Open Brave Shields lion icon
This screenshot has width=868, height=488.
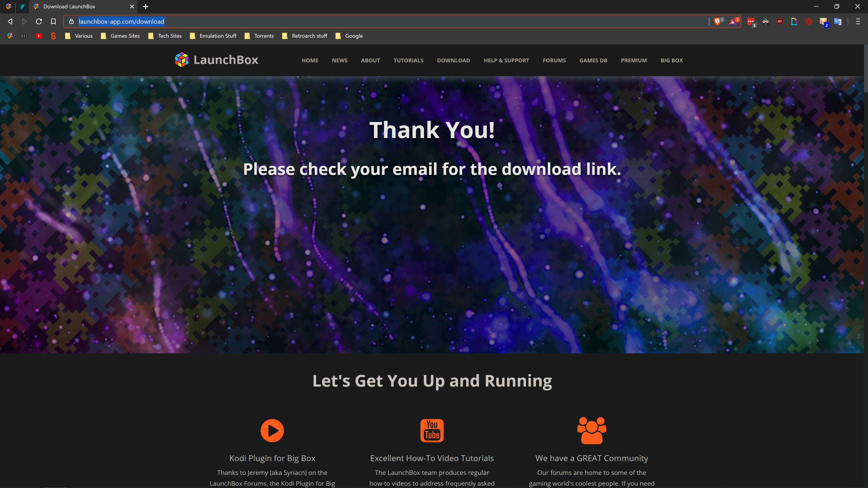[x=717, y=21]
